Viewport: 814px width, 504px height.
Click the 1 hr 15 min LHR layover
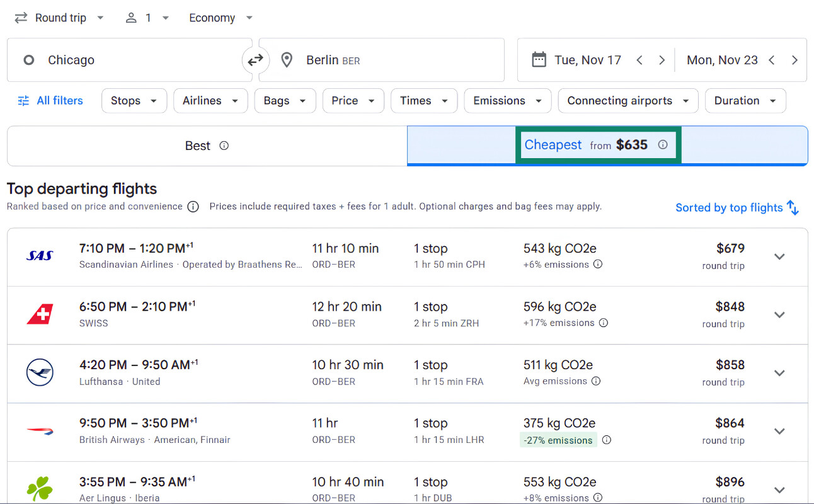pyautogui.click(x=449, y=440)
